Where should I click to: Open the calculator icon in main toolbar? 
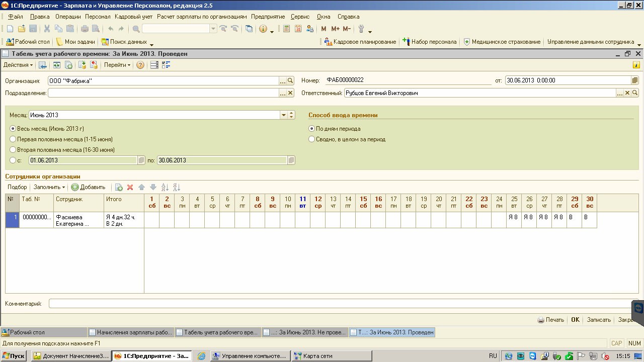pyautogui.click(x=287, y=29)
